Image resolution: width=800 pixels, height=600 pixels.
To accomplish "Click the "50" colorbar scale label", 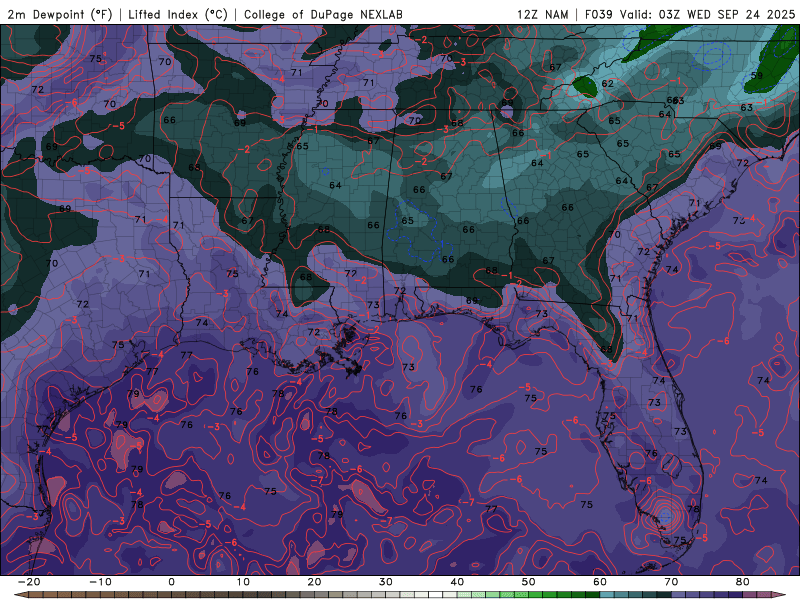I will pyautogui.click(x=529, y=582).
